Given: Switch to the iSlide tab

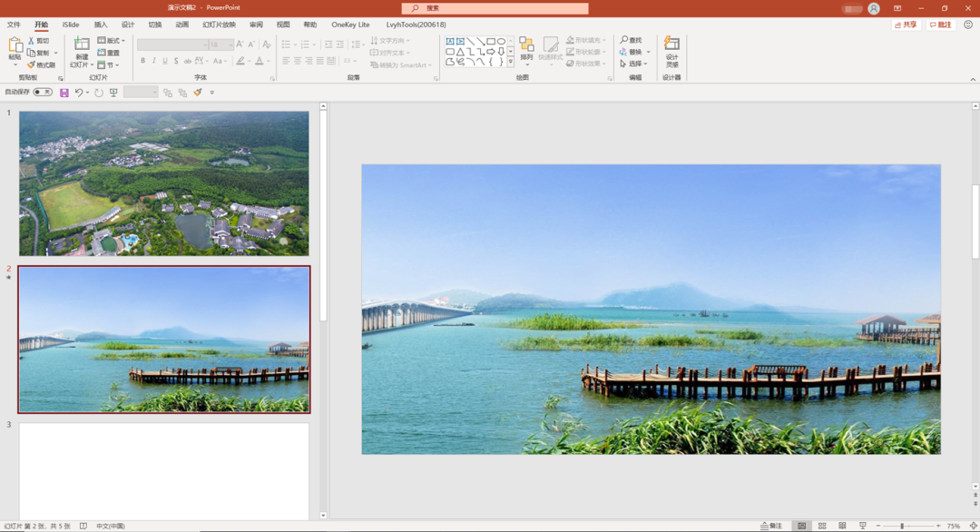Looking at the screenshot, I should click(x=71, y=25).
